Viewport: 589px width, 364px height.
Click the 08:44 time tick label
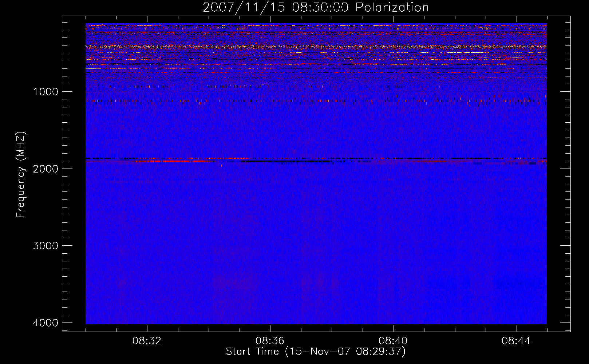[x=516, y=341]
